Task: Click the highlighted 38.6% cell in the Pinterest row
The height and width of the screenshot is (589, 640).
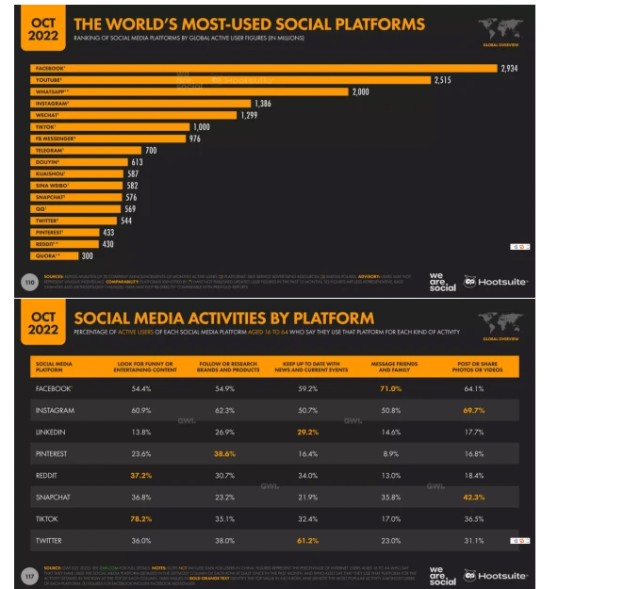Action: [x=224, y=454]
